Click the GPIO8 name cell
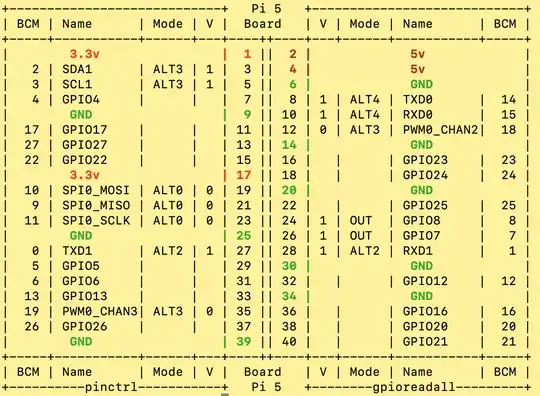The image size is (540, 396). coord(422,221)
